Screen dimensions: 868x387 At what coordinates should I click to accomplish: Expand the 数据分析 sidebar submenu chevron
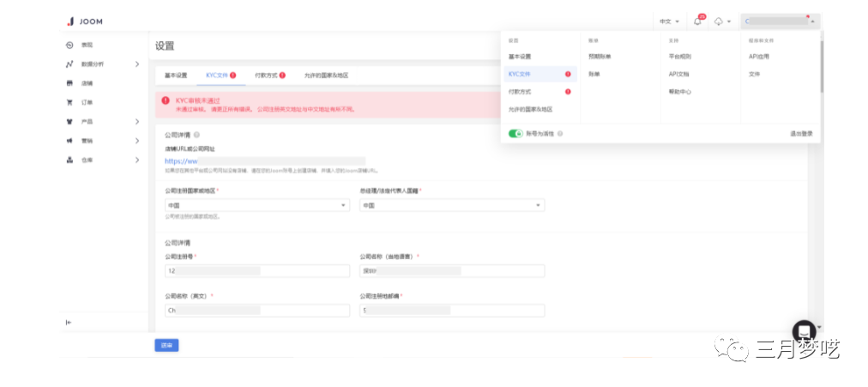point(137,64)
